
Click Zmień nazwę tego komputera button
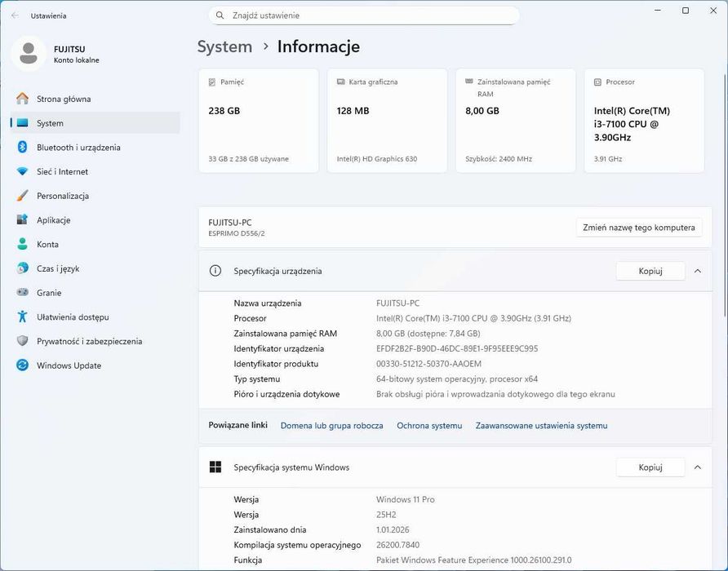click(639, 228)
